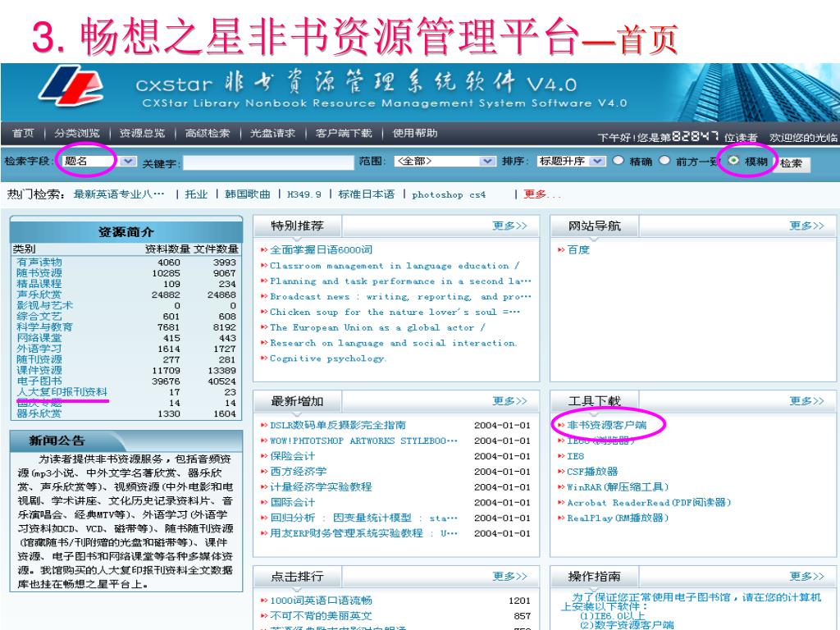Open the 科学与教育 category

point(44,326)
